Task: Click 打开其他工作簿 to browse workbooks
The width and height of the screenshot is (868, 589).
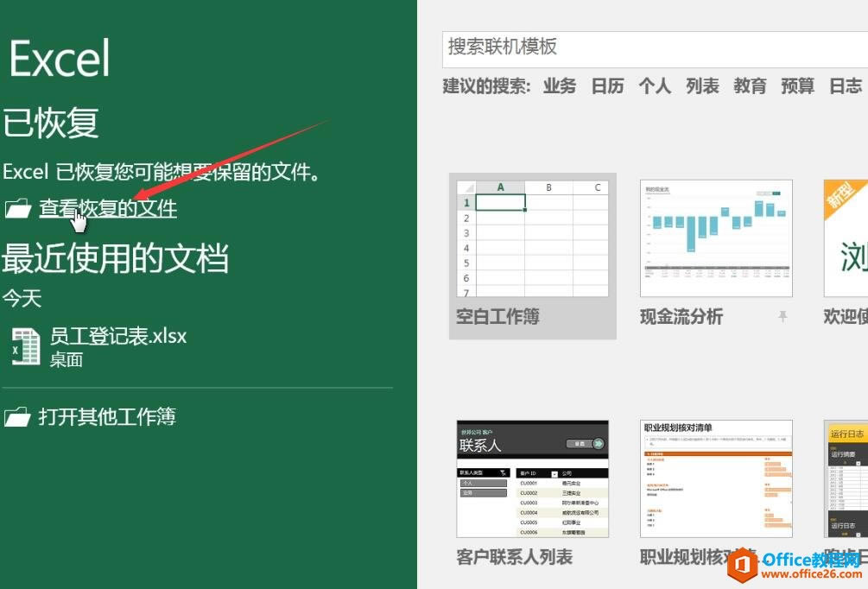Action: point(104,415)
